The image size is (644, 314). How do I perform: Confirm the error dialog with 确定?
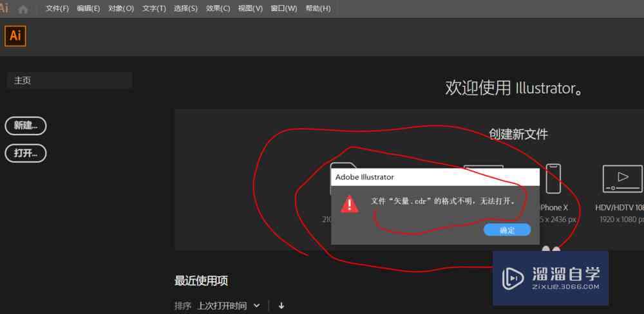click(507, 230)
